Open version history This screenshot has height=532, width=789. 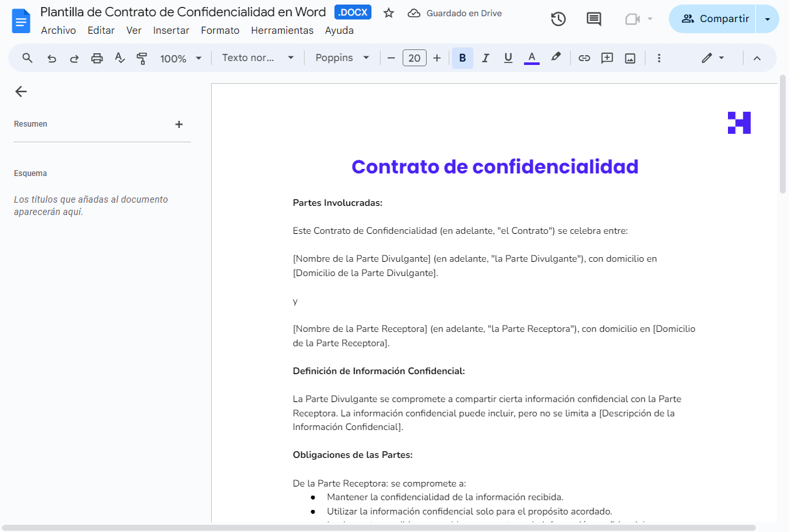[558, 19]
